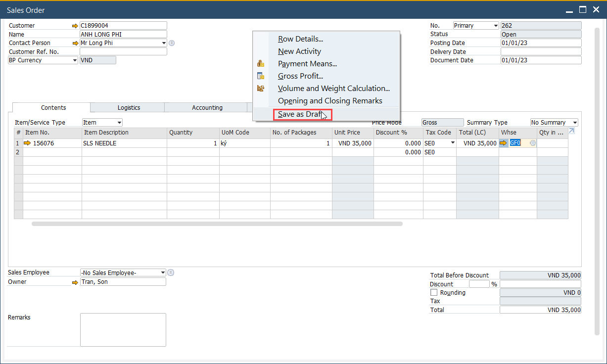
Task: Click in the Remarks text box
Action: [x=123, y=330]
